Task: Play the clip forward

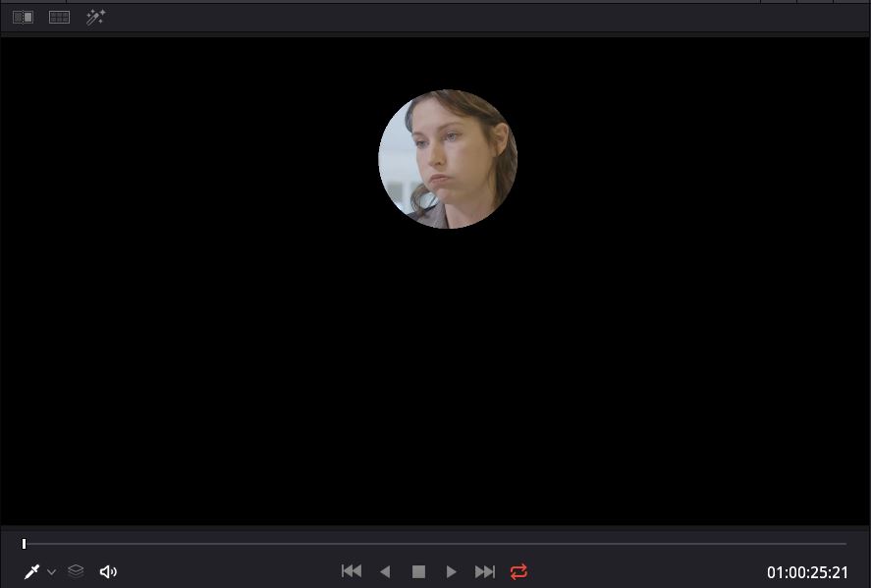Action: (452, 571)
